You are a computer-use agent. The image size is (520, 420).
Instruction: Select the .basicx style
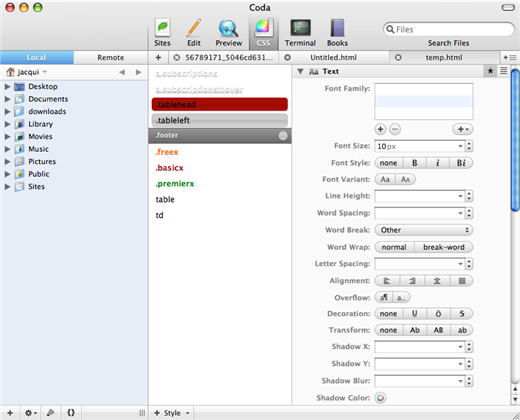pyautogui.click(x=169, y=168)
